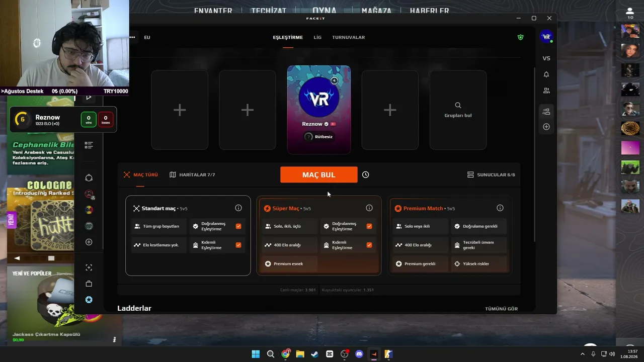Open Discord from the taskbar
This screenshot has width=644, height=362.
coord(359,354)
